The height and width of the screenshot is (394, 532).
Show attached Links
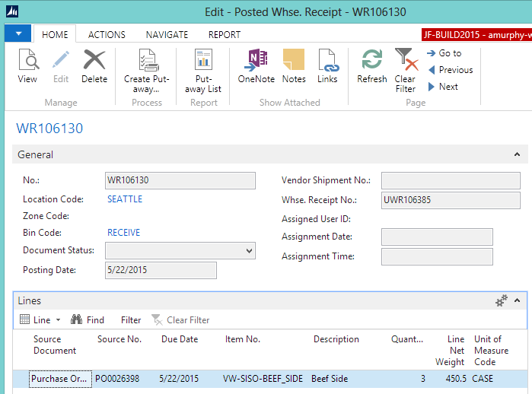click(x=327, y=66)
